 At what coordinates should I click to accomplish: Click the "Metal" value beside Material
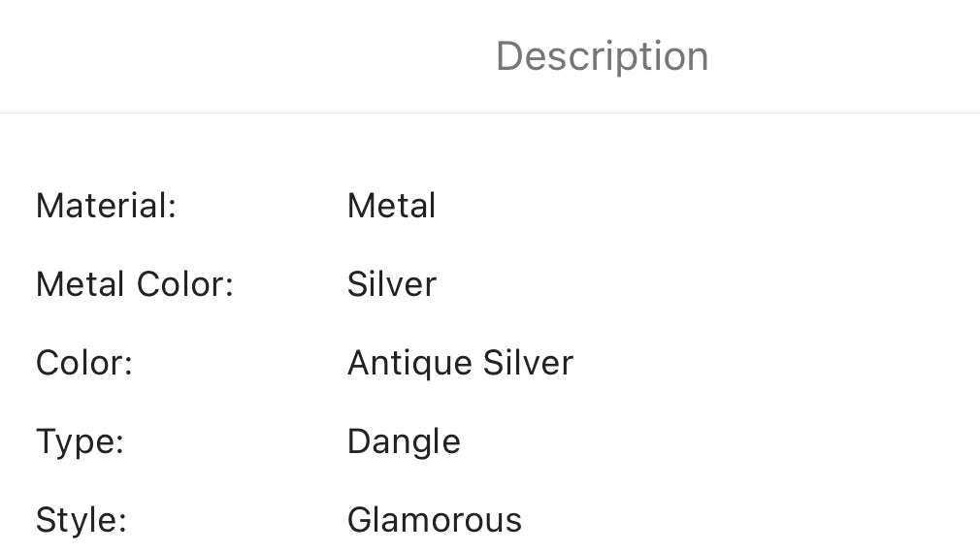(391, 206)
